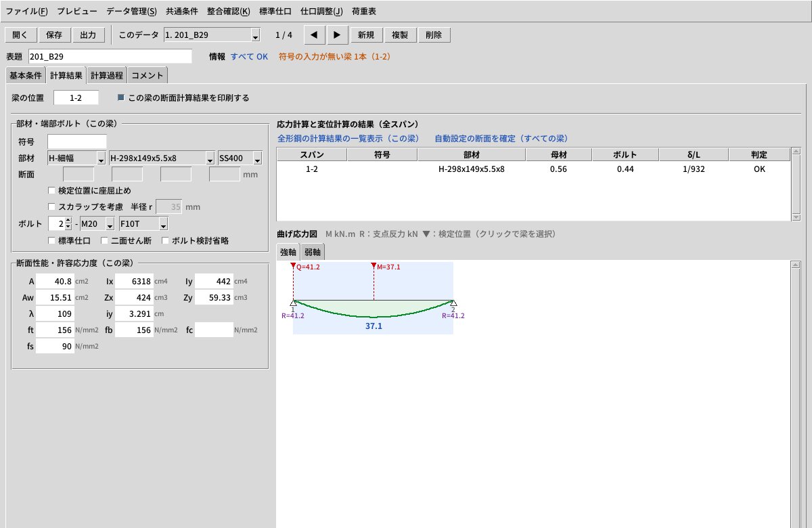The image size is (812, 528).
Task: Open member type dropdown H-細幅
Action: tap(76, 158)
